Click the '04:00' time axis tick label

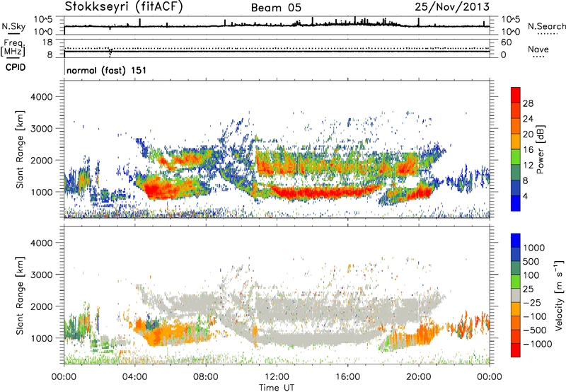coord(135,377)
